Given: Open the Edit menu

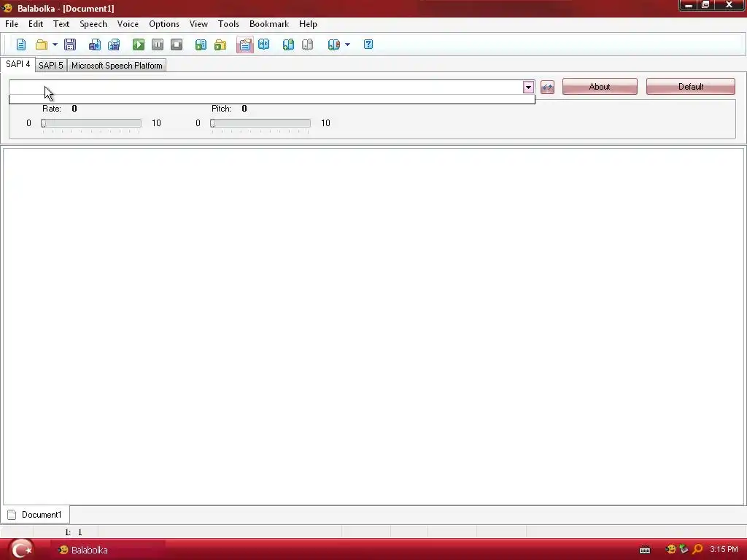Looking at the screenshot, I should (36, 24).
